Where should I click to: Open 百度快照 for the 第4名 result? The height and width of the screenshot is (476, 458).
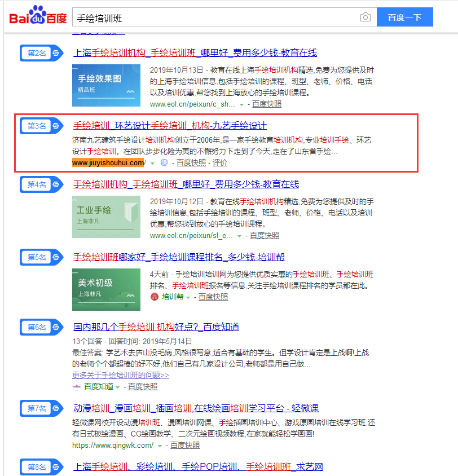click(x=265, y=236)
